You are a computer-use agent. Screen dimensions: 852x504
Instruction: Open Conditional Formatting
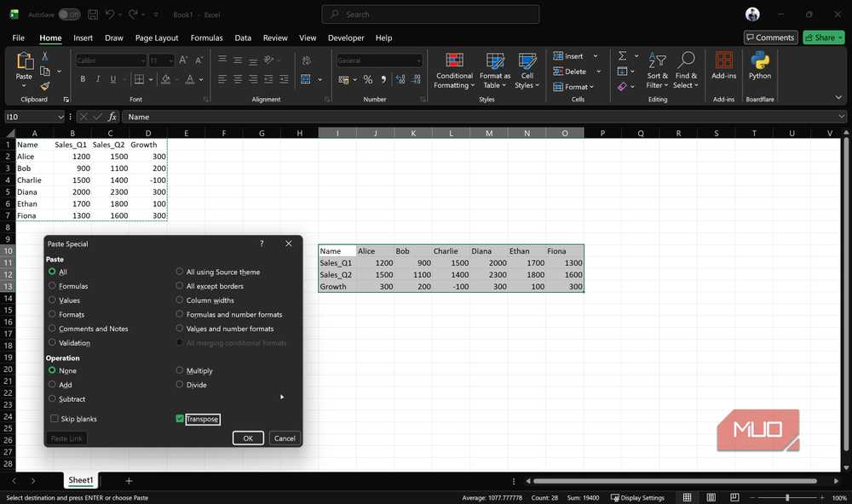[454, 71]
